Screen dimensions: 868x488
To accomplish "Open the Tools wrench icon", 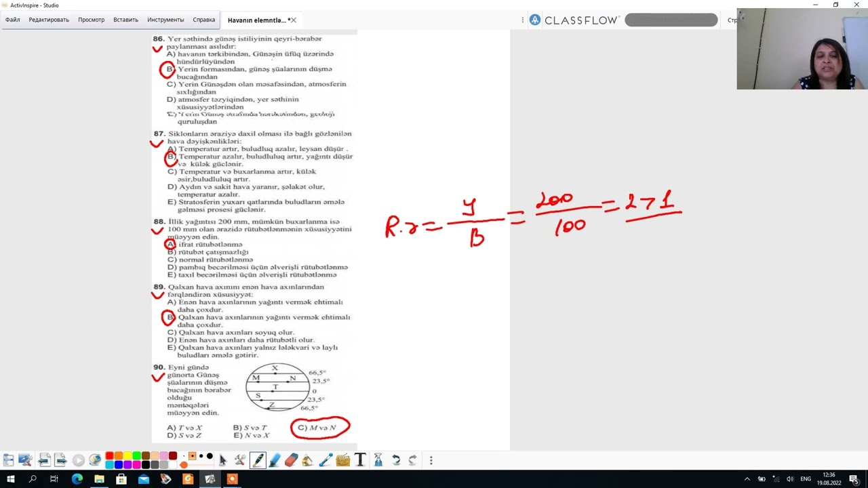I will coord(240,460).
